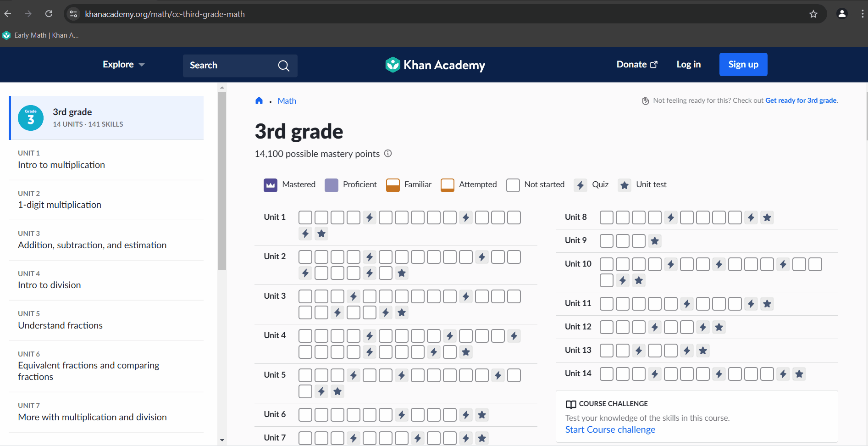Click the Unit 5 label in grid
868x446 pixels.
[x=275, y=375]
